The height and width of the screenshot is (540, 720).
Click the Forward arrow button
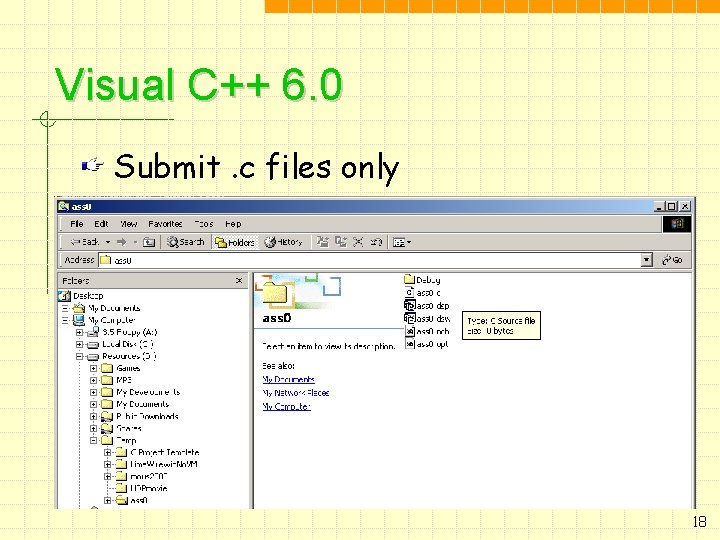pos(122,242)
